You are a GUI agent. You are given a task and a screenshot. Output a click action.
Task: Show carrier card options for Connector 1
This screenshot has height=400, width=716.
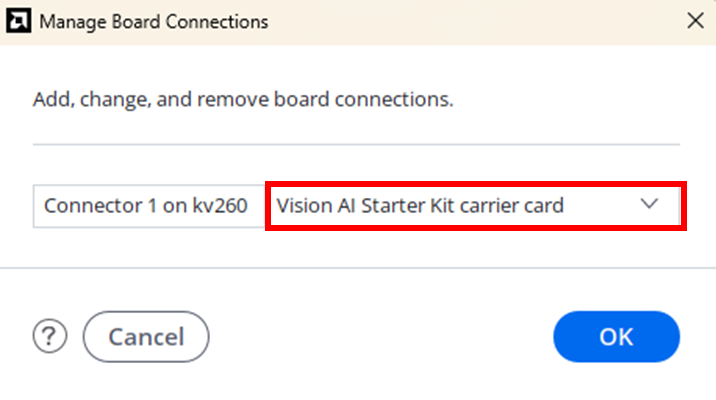click(475, 206)
